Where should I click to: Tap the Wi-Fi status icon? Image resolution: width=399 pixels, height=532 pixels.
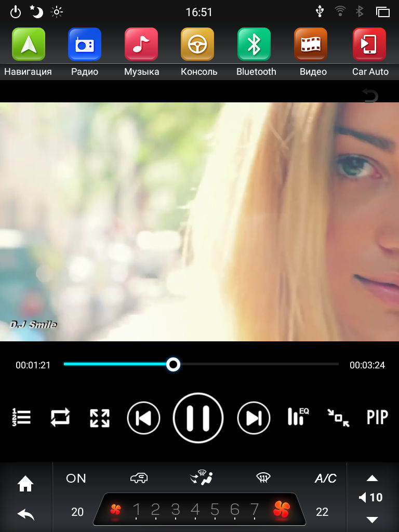click(340, 11)
